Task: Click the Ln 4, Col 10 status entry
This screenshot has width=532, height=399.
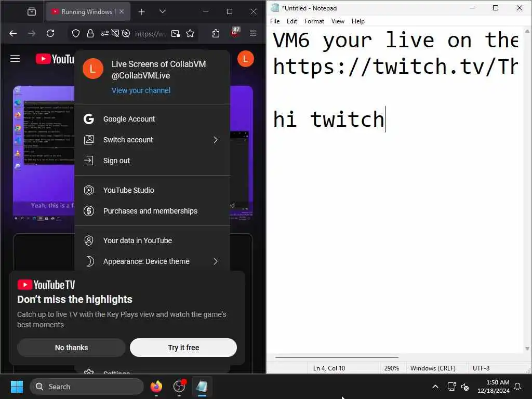Action: 329,368
